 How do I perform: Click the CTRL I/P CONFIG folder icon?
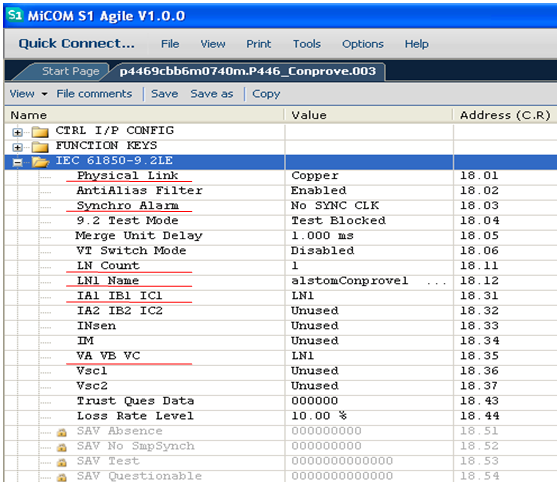point(40,132)
